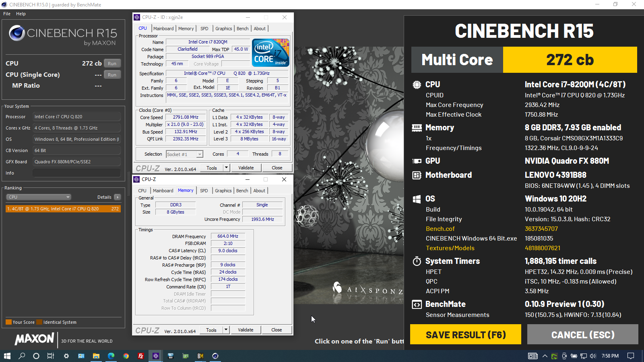Launch Google Chrome from taskbar
The image size is (644, 362).
pos(126,356)
